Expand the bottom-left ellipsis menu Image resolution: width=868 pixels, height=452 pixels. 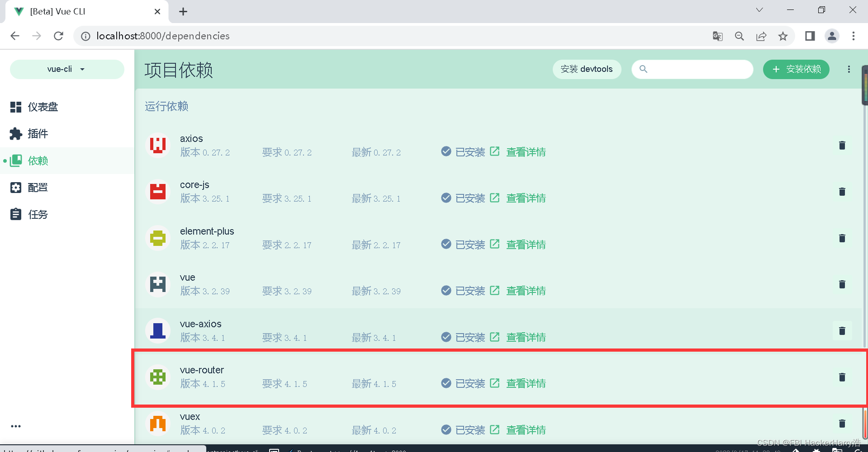(15, 425)
